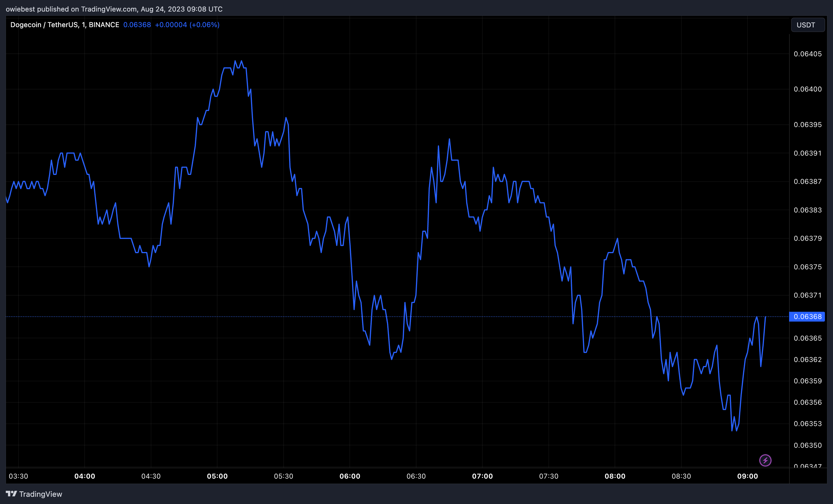Click the 0.06391 price axis label
Screen dimensions: 833x504
(808, 153)
